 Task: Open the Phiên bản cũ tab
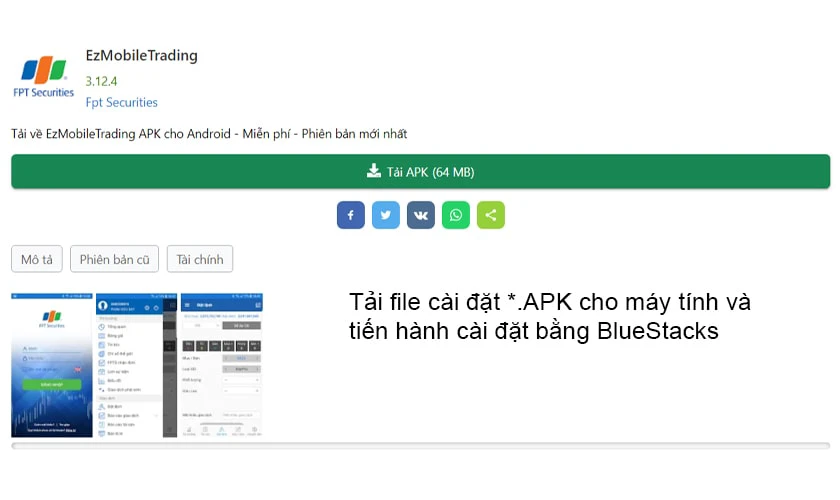[115, 259]
